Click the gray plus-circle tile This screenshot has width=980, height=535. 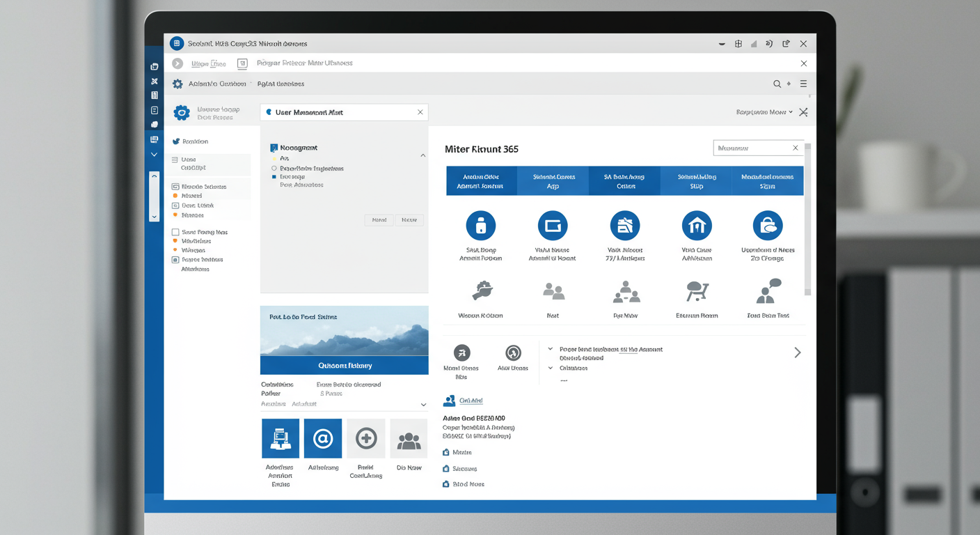(x=366, y=438)
